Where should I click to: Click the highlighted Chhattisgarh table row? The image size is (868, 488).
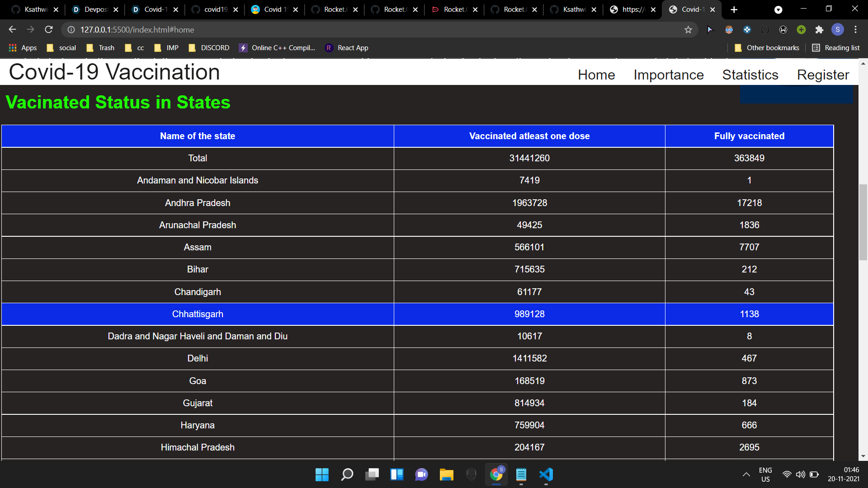417,314
